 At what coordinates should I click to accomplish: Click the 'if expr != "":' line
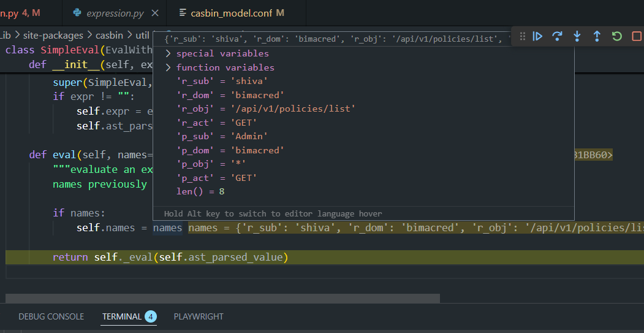tap(94, 97)
